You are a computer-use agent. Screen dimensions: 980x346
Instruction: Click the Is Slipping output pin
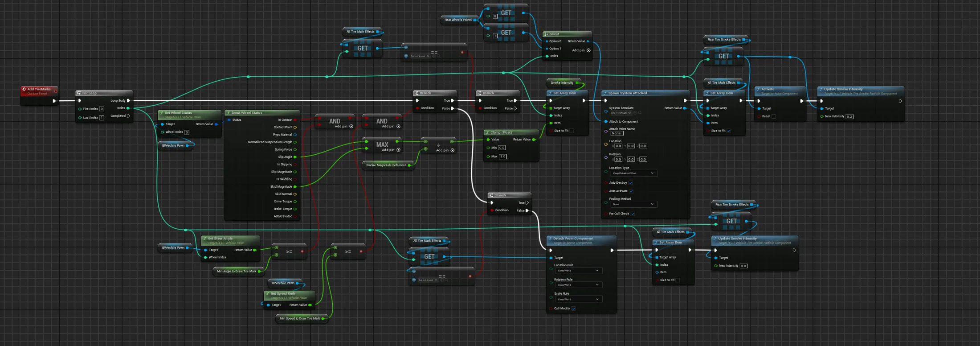pyautogui.click(x=295, y=165)
